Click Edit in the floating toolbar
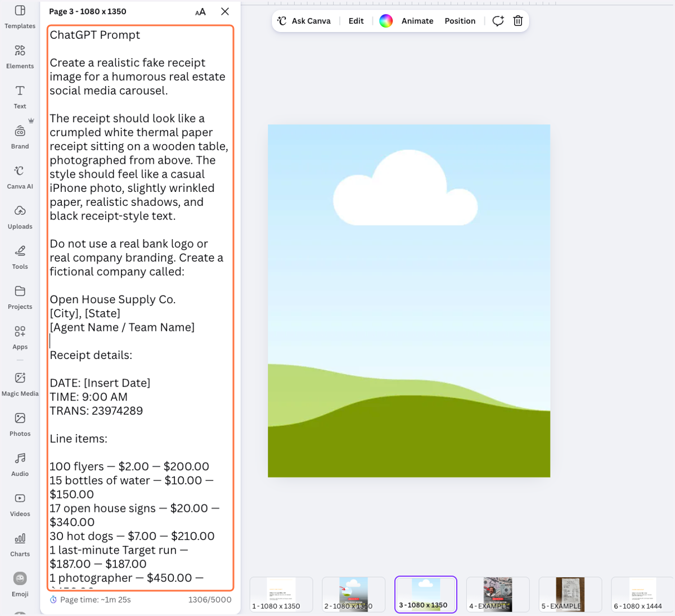This screenshot has width=675, height=616. (x=356, y=21)
